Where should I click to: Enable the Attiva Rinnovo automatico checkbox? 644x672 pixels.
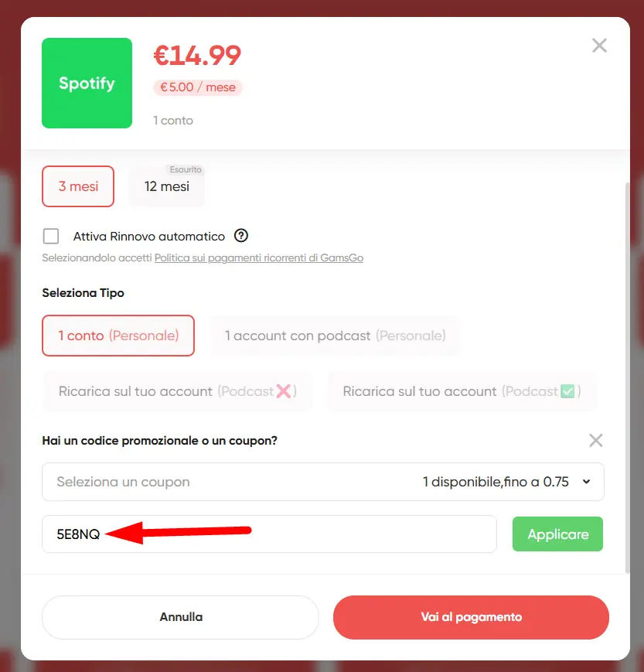[50, 236]
